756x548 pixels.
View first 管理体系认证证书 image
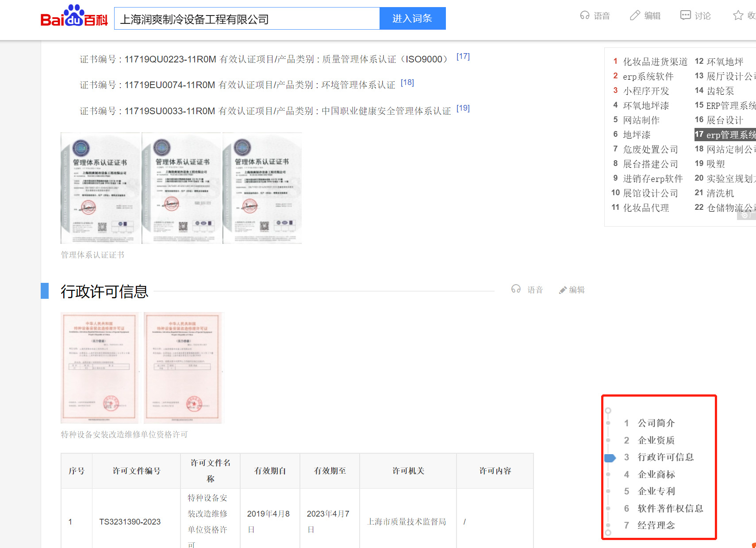[100, 188]
